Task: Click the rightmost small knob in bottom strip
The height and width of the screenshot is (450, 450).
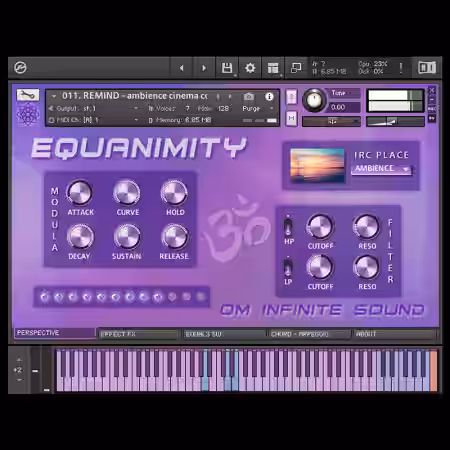Action: (201, 296)
